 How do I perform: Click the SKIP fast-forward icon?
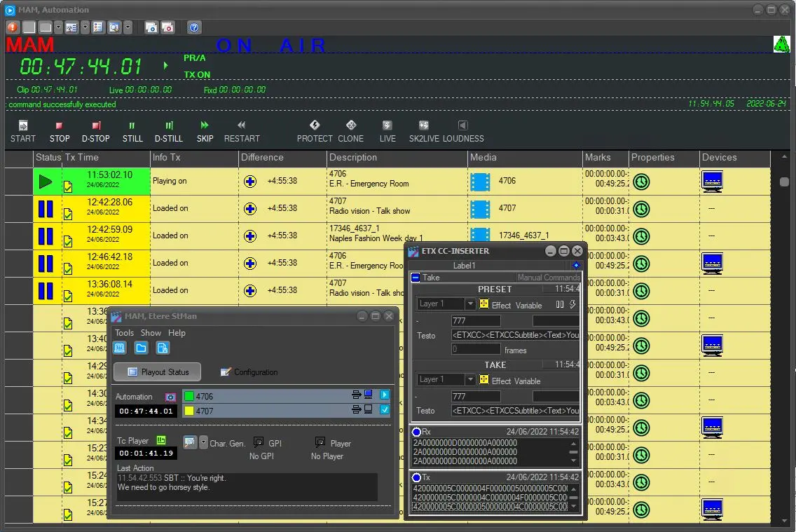click(205, 125)
